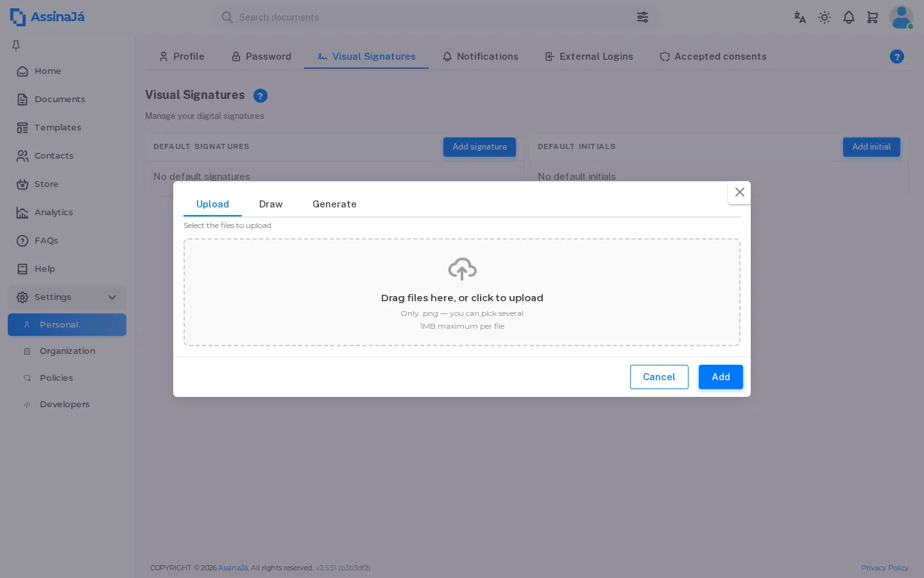Image resolution: width=924 pixels, height=578 pixels.
Task: Open the Profile tab
Action: pos(182,57)
